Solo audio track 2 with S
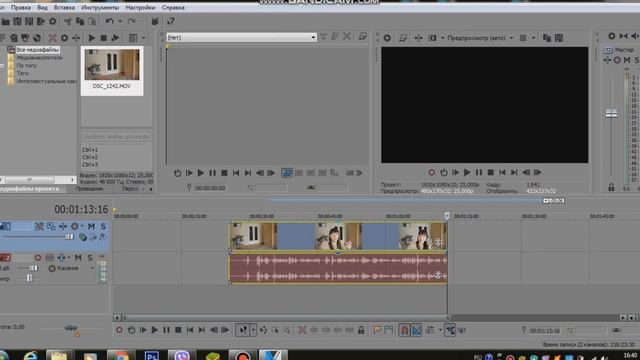Image resolution: width=640 pixels, height=360 pixels. [x=90, y=258]
